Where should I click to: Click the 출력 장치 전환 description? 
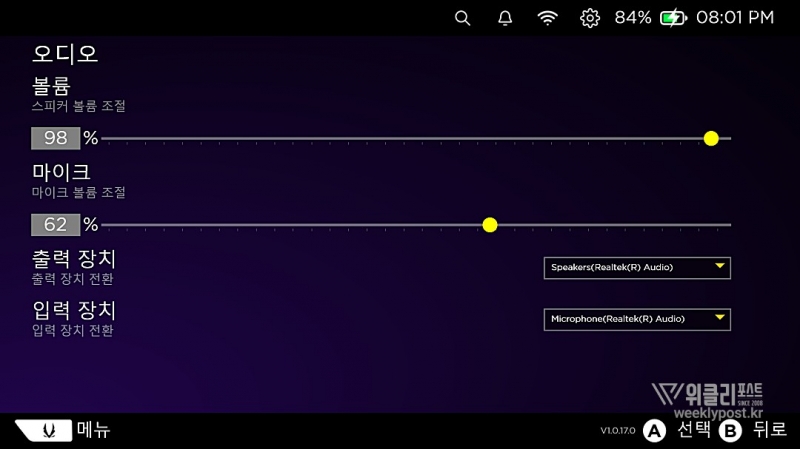(x=72, y=279)
